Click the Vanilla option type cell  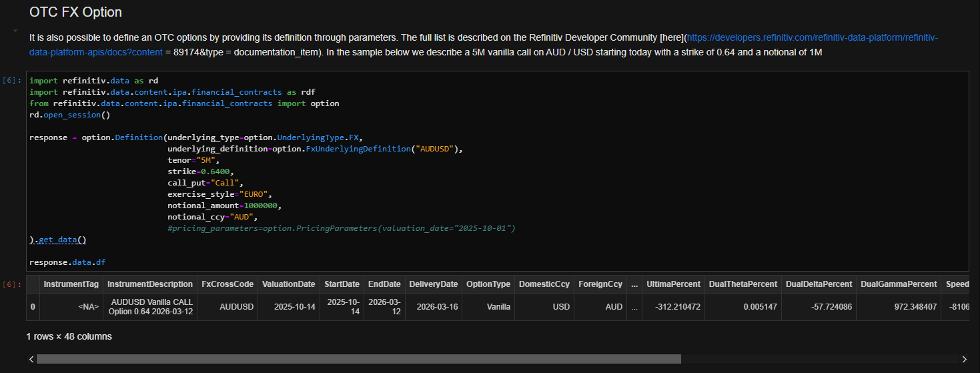(x=488, y=307)
